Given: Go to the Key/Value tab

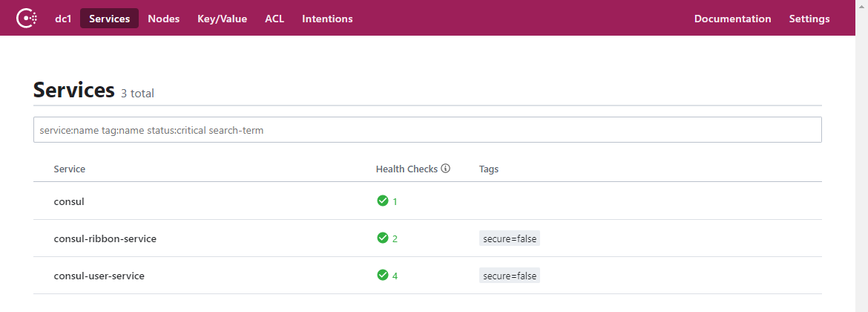Looking at the screenshot, I should (222, 19).
